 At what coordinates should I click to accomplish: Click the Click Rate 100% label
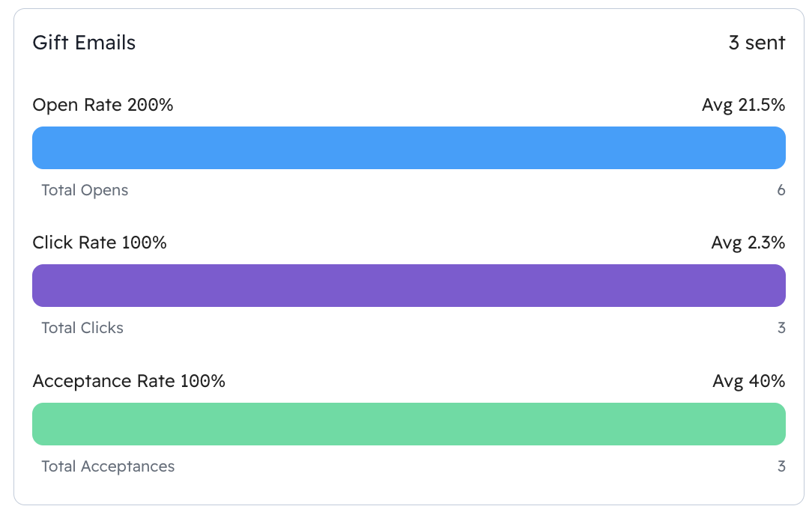[x=100, y=243]
